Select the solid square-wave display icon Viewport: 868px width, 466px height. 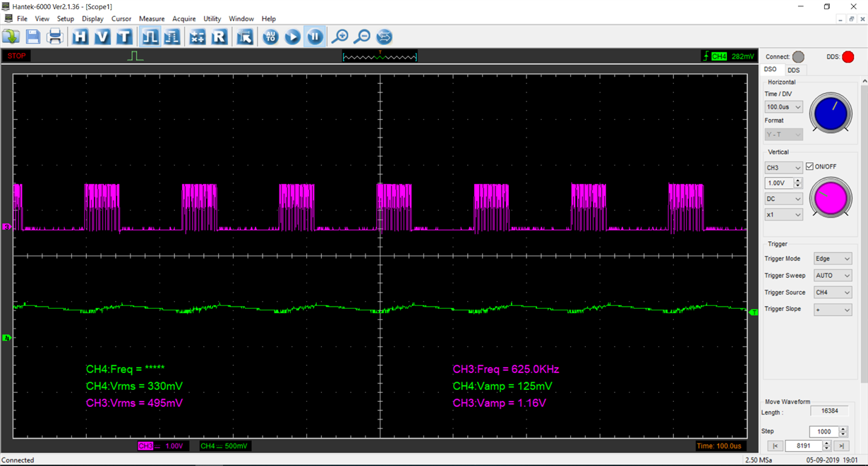150,37
